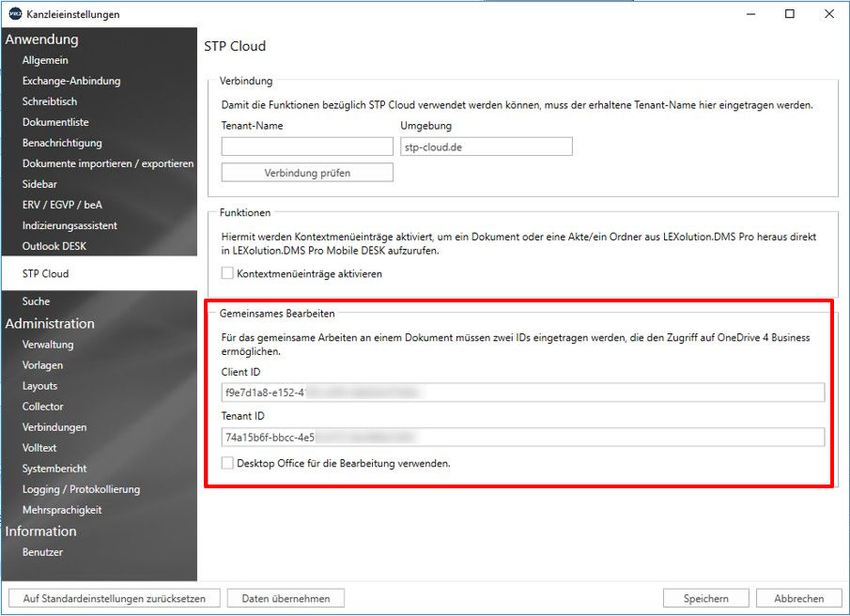Open the Suche settings

point(36,301)
